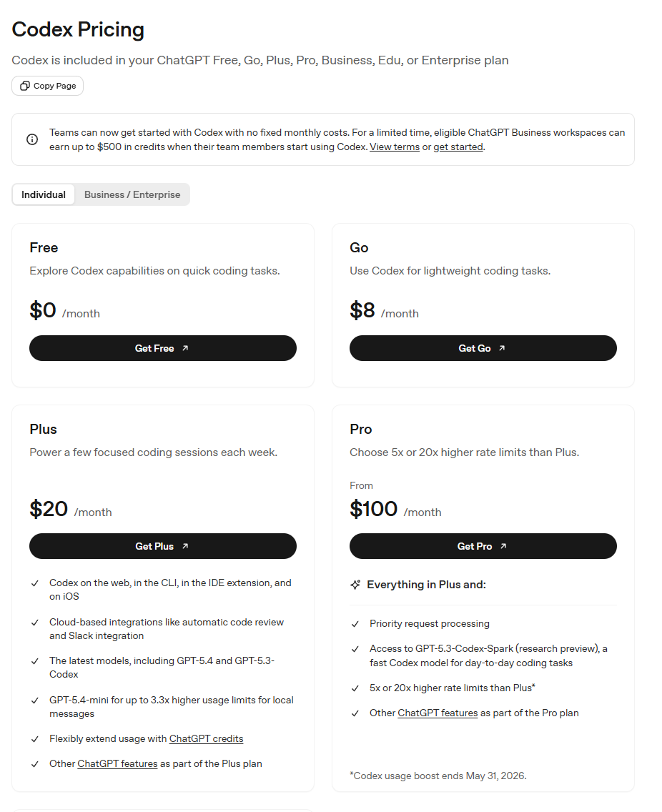The width and height of the screenshot is (662, 812).
Task: Click the Codex Pricing heading
Action: [x=78, y=29]
